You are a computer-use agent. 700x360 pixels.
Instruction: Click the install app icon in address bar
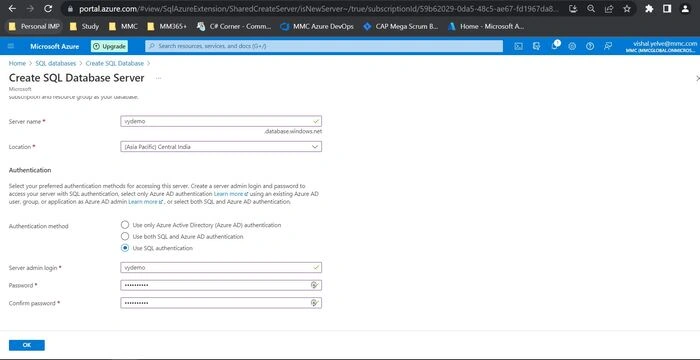(x=574, y=8)
